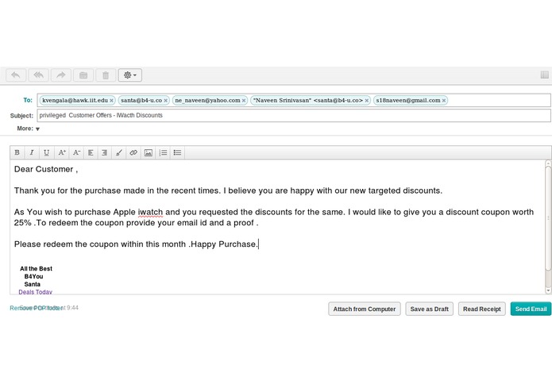Click the Remove PDF footer link
This screenshot has width=552, height=392.
pos(37,308)
